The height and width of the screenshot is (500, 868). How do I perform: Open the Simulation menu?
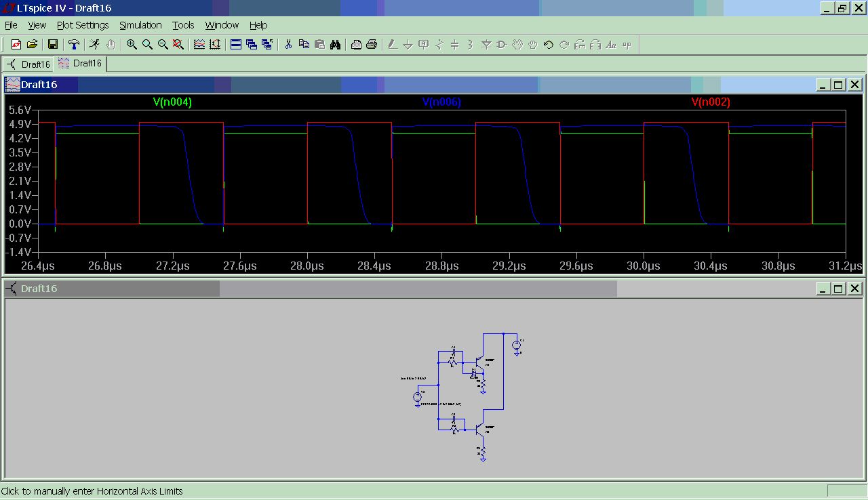point(140,25)
